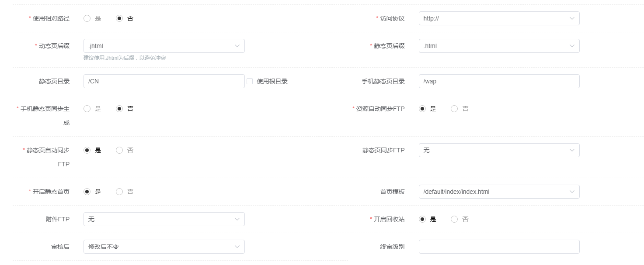
Task: Click the 手机静态页目录 /wap field
Action: (x=499, y=81)
